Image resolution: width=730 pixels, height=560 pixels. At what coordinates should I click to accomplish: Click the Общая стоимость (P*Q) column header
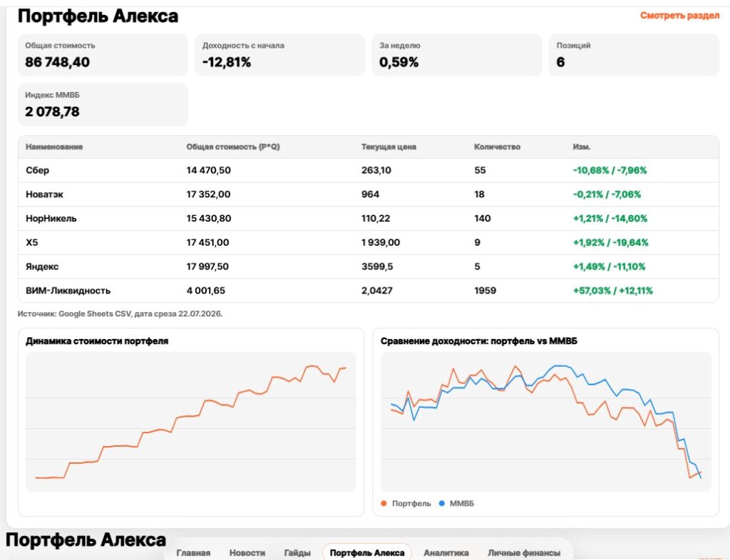point(233,147)
